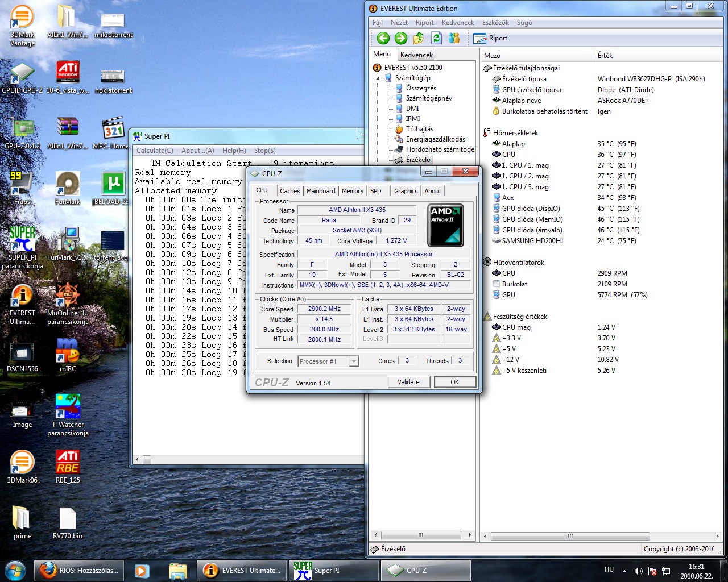Select DMI tree item
Image resolution: width=728 pixels, height=582 pixels.
[x=412, y=109]
